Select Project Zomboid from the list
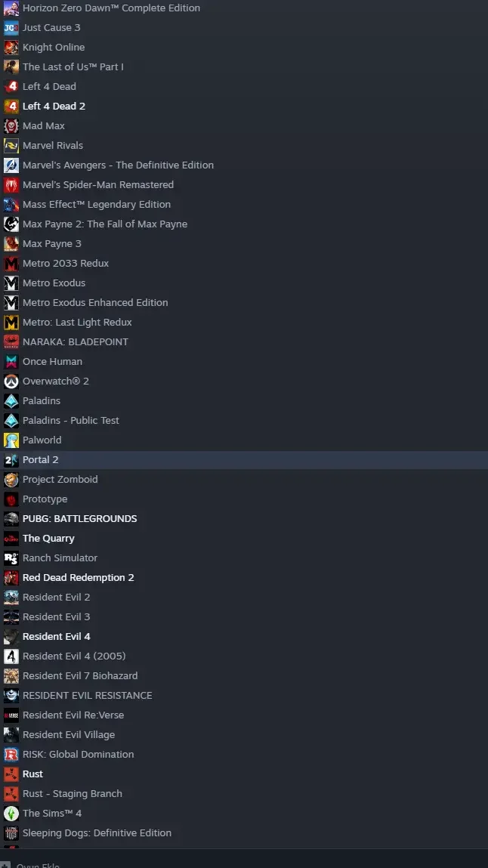 click(x=244, y=480)
